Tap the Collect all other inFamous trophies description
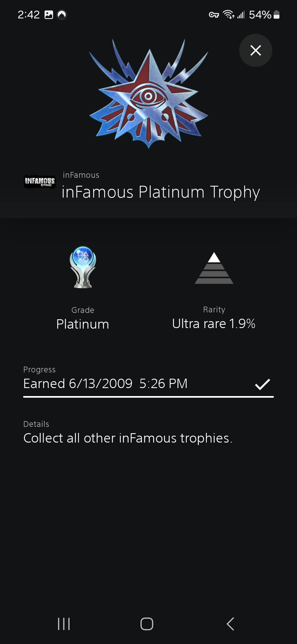This screenshot has height=644, width=297. point(128,438)
